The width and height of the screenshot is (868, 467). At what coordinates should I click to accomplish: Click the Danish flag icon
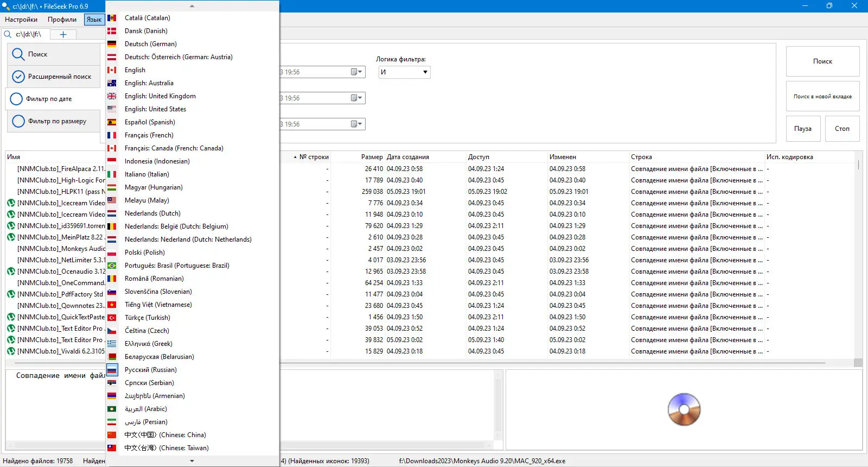112,31
